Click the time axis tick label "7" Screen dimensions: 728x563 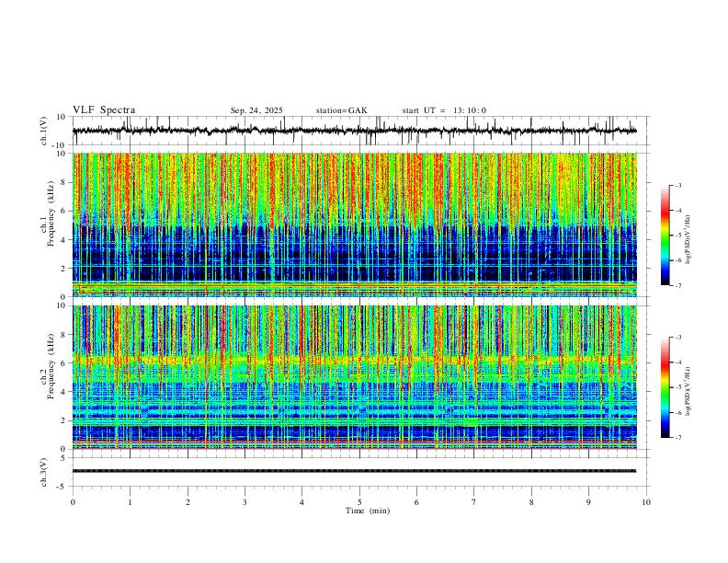click(474, 502)
